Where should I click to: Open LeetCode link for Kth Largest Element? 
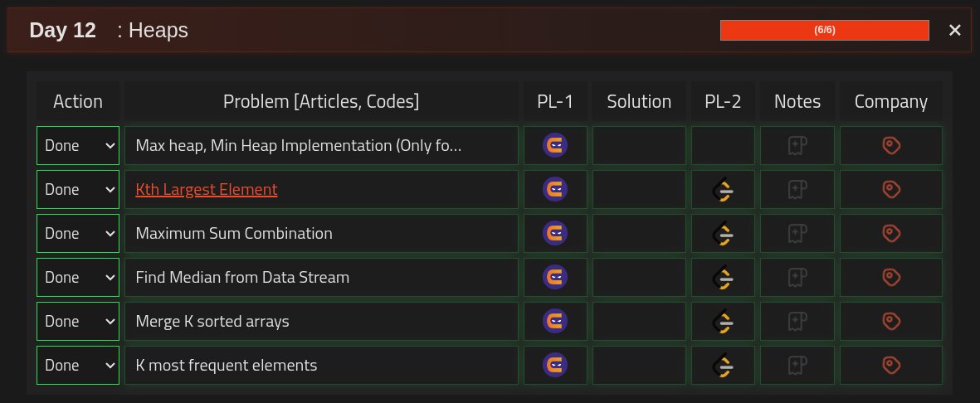[x=723, y=189]
